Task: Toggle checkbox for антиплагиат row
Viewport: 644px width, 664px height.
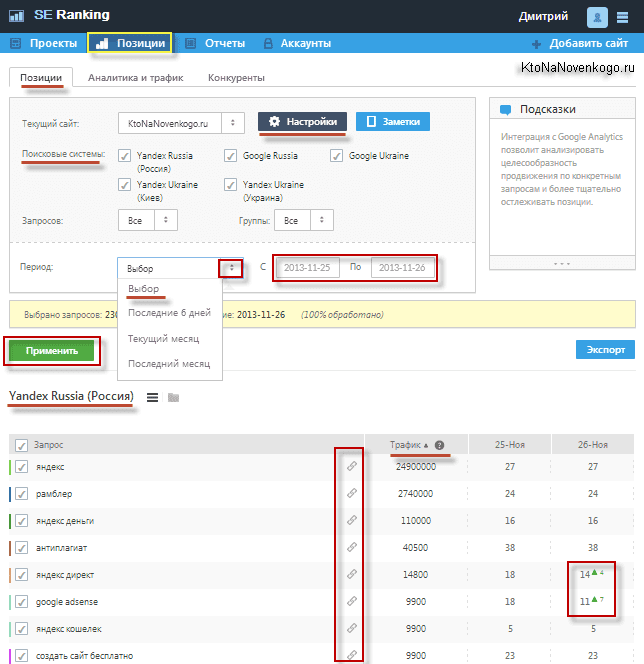Action: pyautogui.click(x=22, y=548)
